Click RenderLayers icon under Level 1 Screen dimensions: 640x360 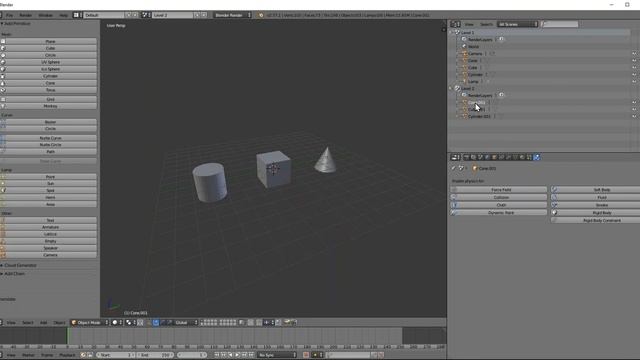click(x=464, y=39)
